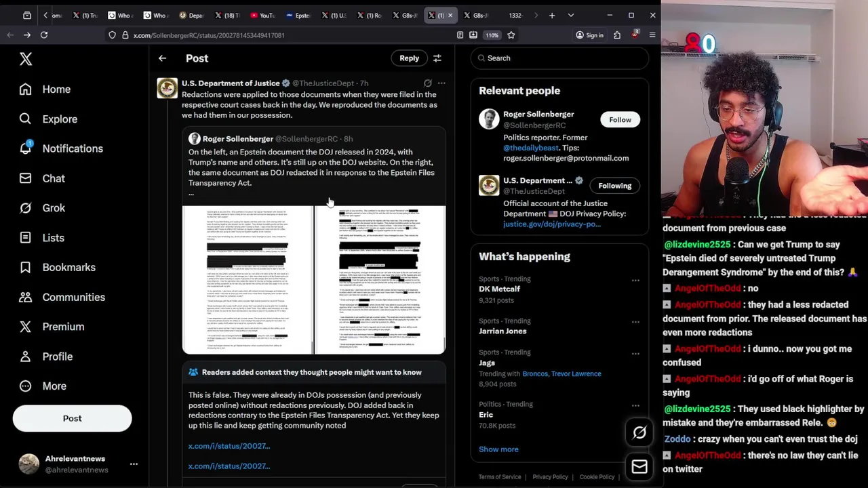868x488 pixels.
Task: Open the floating messages envelope button
Action: click(x=639, y=466)
